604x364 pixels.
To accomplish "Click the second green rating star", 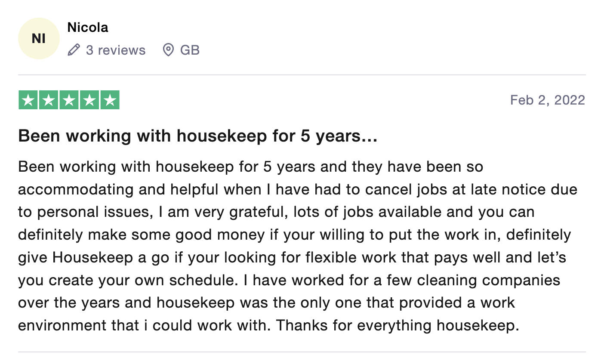I will click(x=49, y=100).
